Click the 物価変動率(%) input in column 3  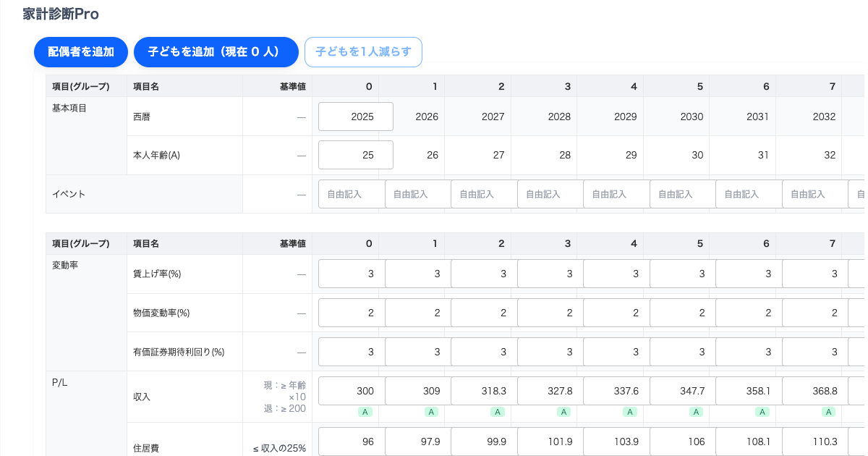click(x=550, y=313)
